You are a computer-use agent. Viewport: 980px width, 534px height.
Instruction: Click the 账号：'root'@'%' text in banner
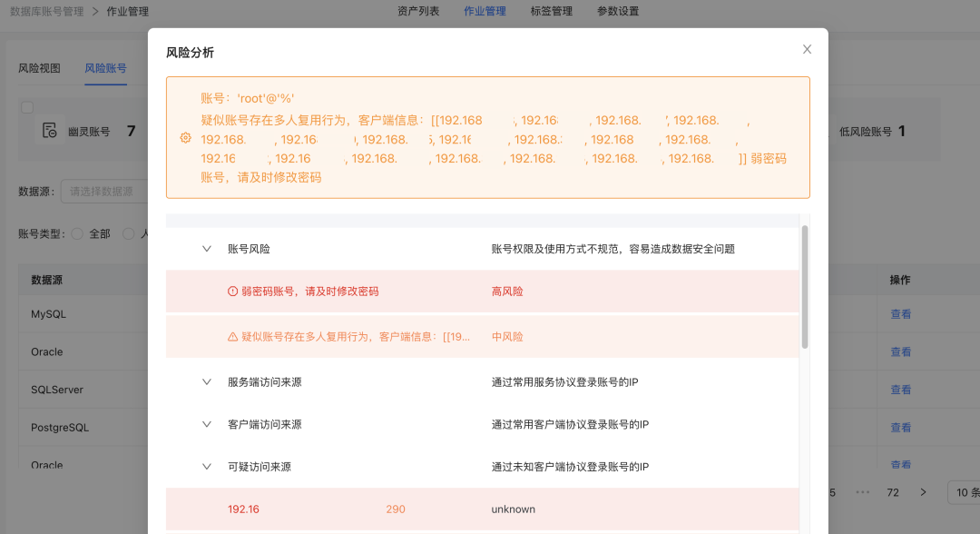pos(248,98)
